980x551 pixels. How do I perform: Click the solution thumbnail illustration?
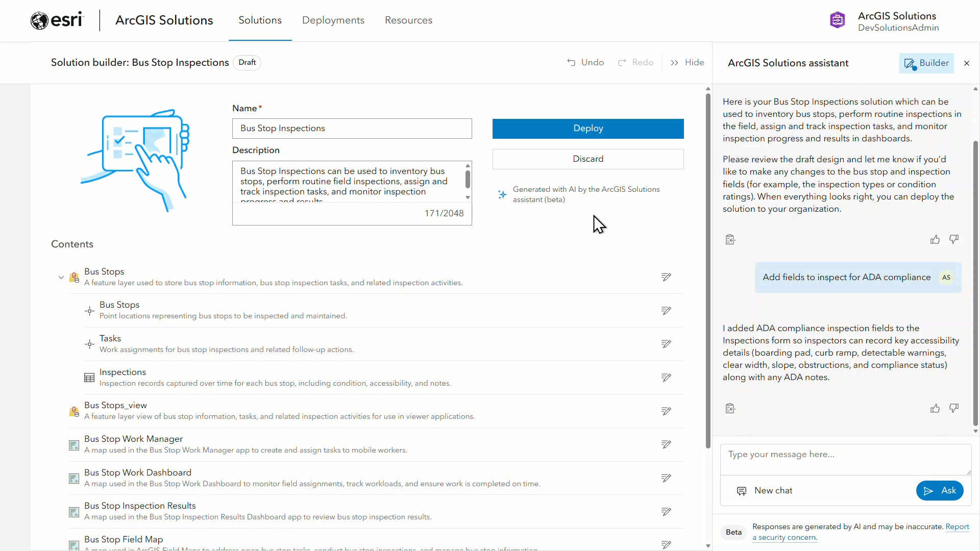click(136, 160)
